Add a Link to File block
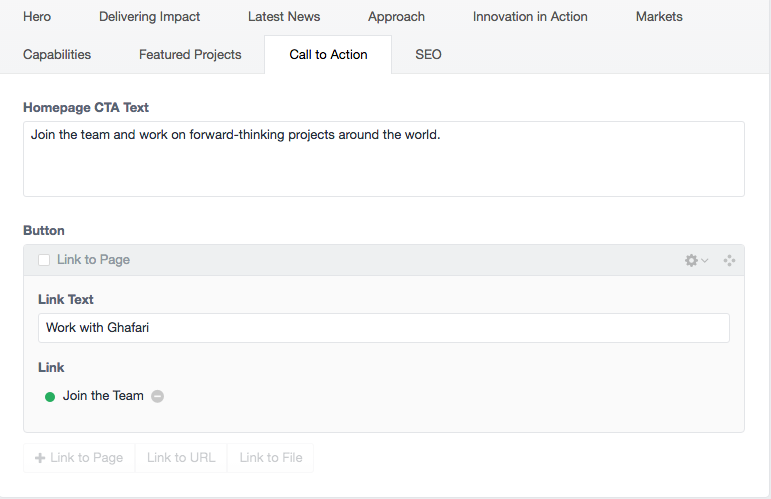Viewport: 771px width, 499px height. click(x=271, y=458)
